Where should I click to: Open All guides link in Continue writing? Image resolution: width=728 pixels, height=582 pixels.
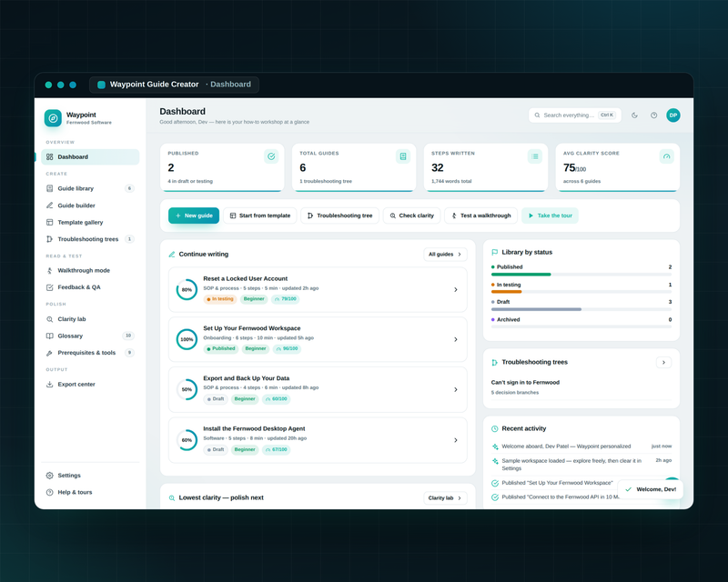coord(445,255)
